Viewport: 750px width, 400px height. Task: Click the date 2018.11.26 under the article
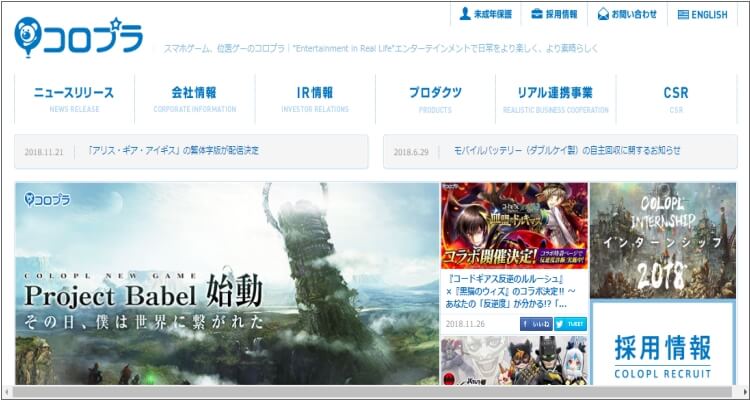point(465,324)
